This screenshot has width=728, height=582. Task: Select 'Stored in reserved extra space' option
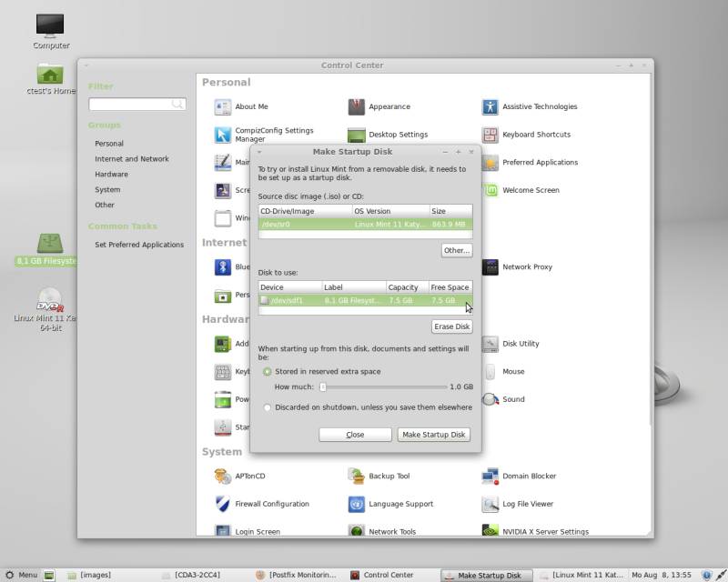pos(268,371)
